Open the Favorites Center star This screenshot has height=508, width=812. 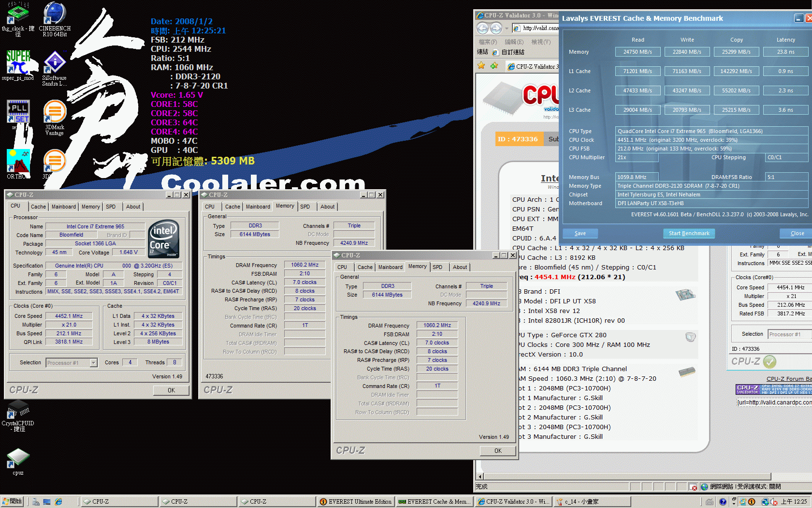pyautogui.click(x=481, y=66)
